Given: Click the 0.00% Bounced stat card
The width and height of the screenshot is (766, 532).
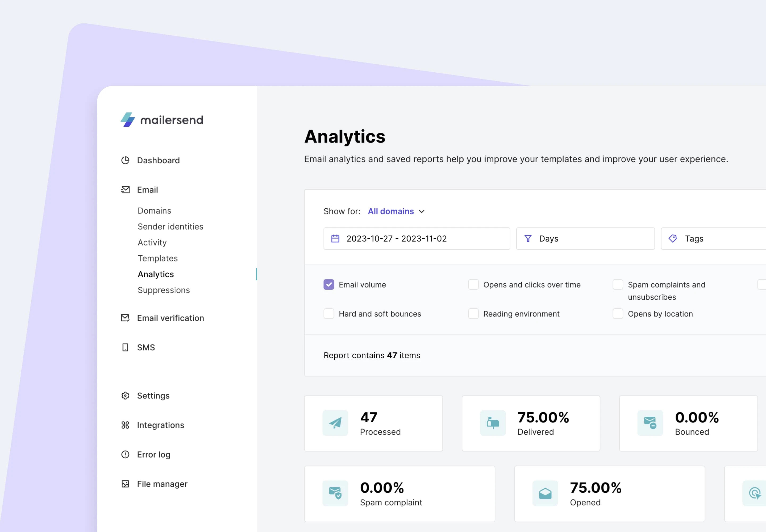Looking at the screenshot, I should (688, 423).
